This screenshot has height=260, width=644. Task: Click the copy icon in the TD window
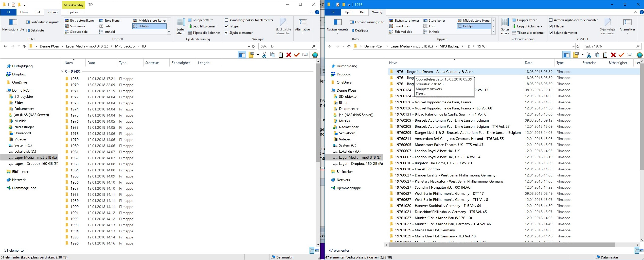tap(273, 55)
